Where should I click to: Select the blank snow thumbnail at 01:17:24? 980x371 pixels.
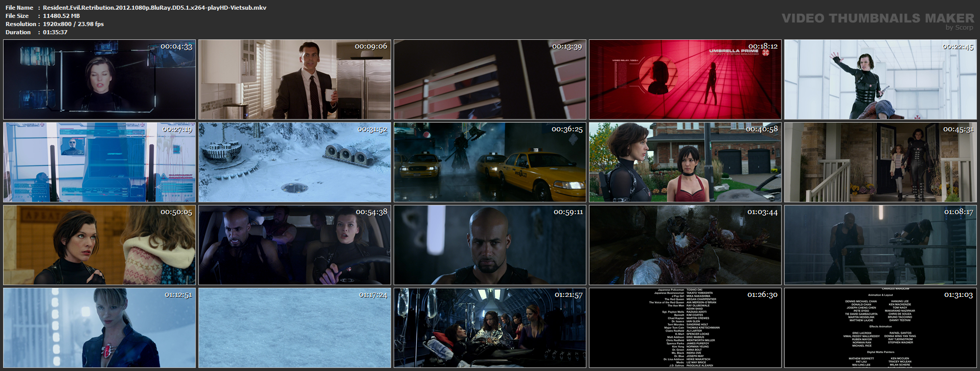pos(294,328)
